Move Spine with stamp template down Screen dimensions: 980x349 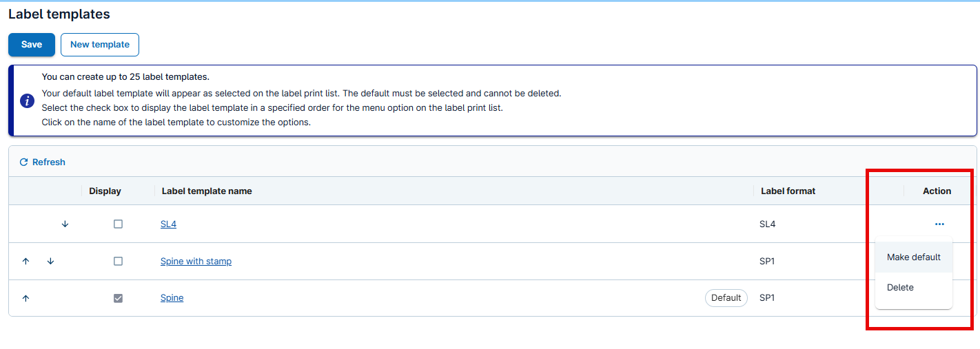click(x=50, y=262)
